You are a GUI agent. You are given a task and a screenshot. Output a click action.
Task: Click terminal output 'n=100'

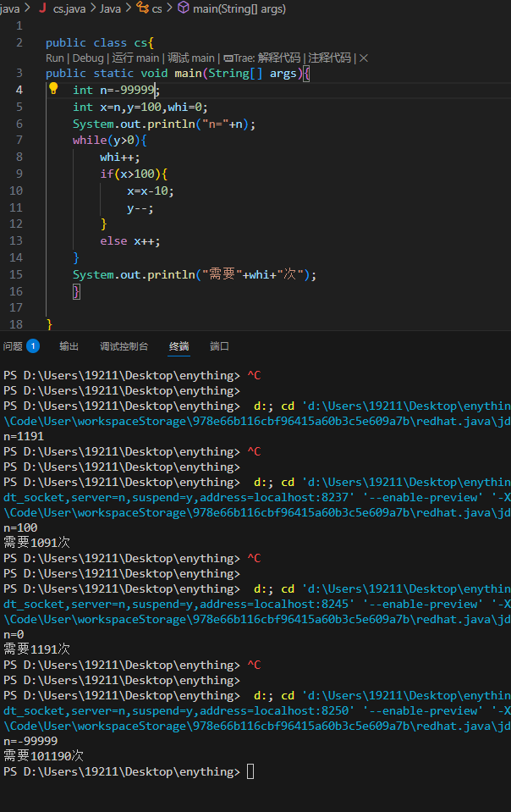[x=20, y=528]
